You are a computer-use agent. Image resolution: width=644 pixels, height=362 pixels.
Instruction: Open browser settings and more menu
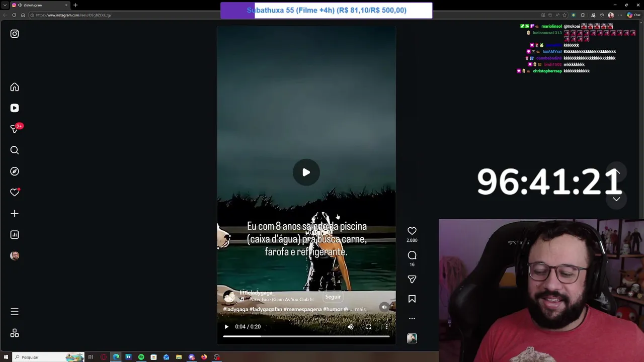(620, 15)
